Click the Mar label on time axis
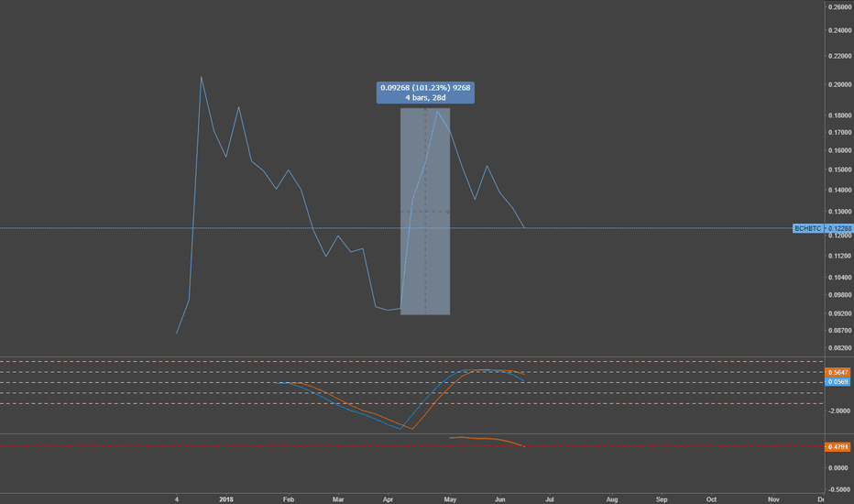The image size is (854, 504). pyautogui.click(x=338, y=499)
